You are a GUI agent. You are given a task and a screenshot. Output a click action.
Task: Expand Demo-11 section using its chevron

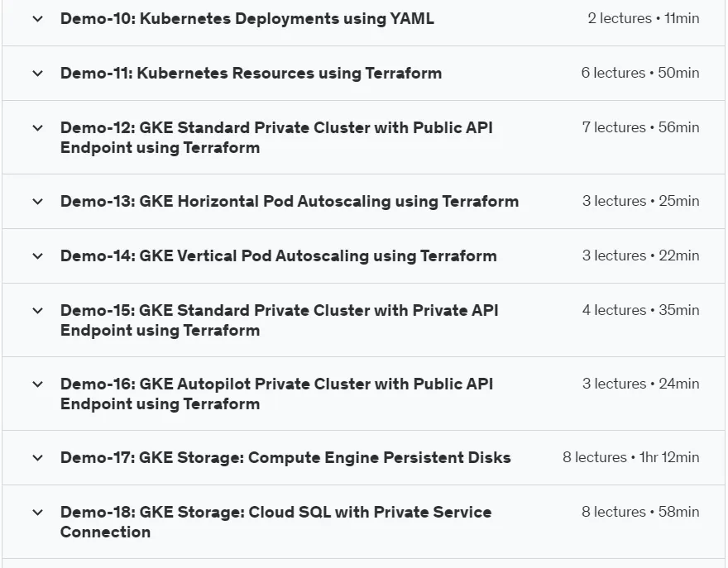click(37, 74)
